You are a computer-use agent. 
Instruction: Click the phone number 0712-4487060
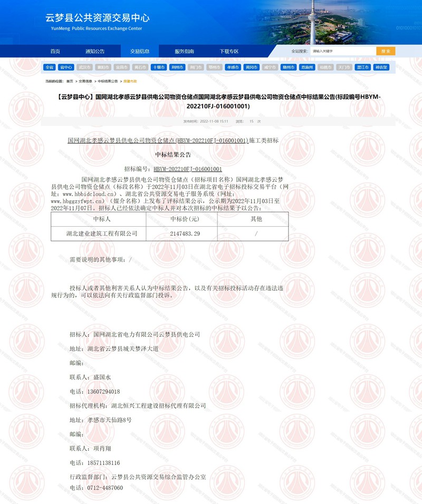point(105,488)
